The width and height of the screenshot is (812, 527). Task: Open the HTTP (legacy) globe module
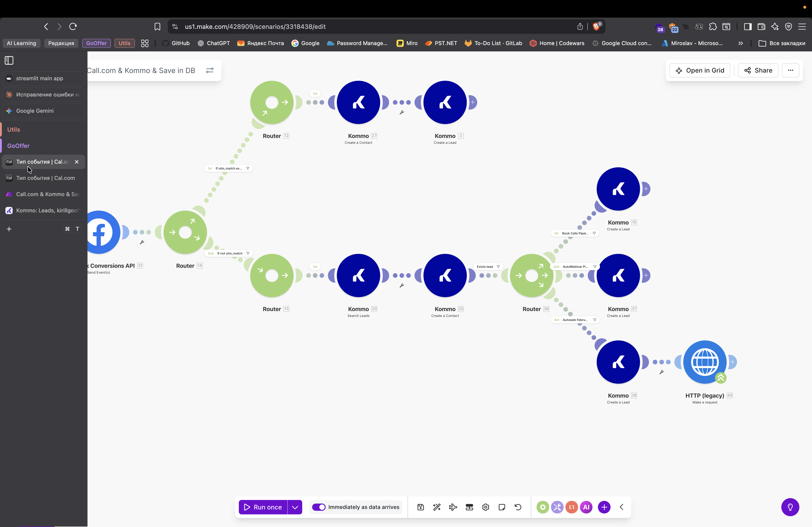point(705,362)
